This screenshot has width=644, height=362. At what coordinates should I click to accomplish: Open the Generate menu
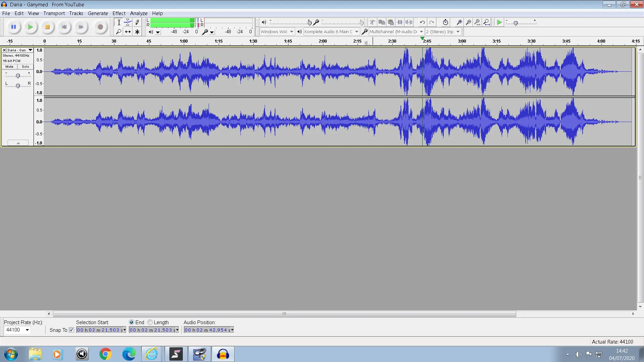[x=98, y=13]
